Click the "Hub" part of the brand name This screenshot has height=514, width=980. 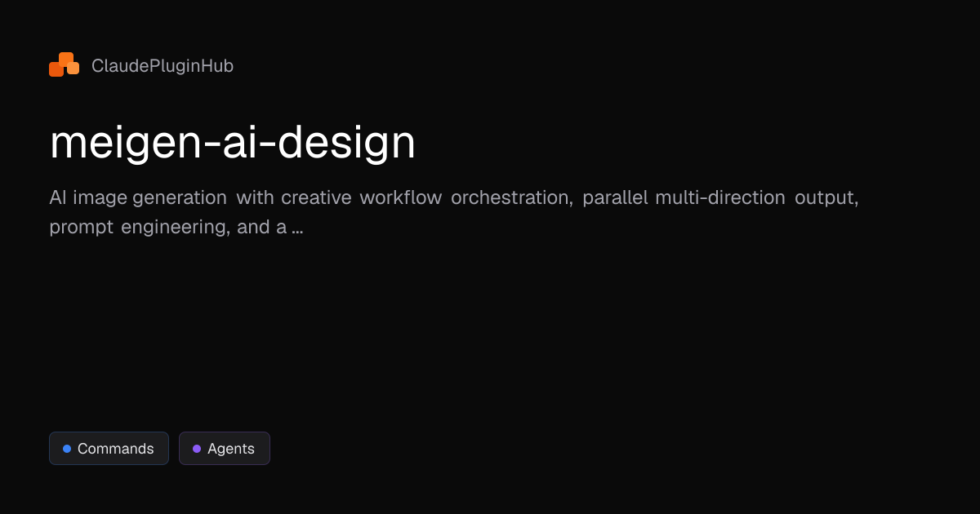click(218, 66)
